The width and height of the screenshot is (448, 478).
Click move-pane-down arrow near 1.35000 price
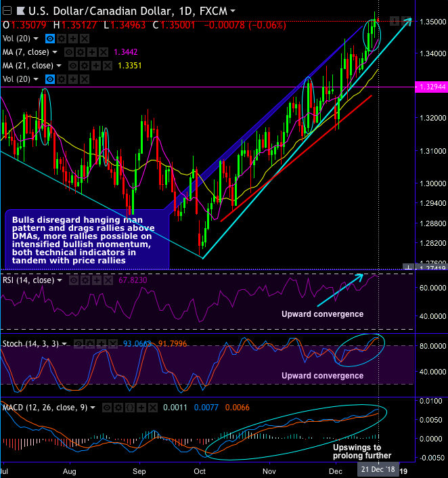(x=395, y=22)
